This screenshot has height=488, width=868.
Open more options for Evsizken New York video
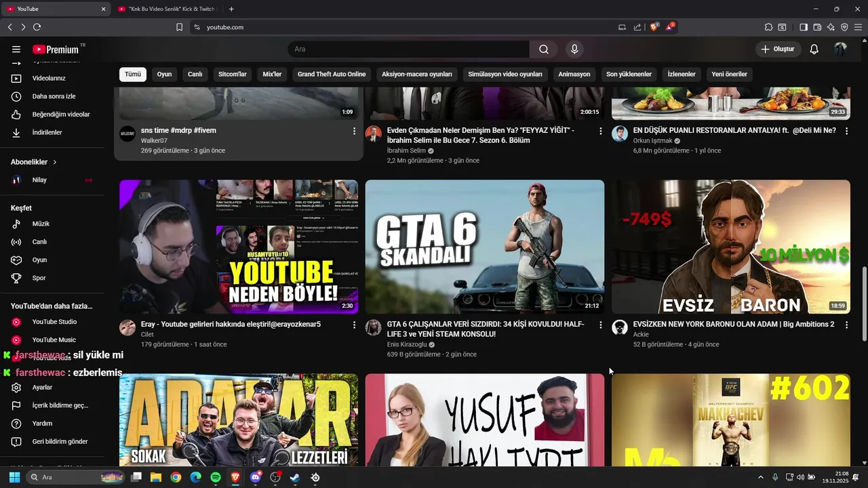click(x=846, y=325)
